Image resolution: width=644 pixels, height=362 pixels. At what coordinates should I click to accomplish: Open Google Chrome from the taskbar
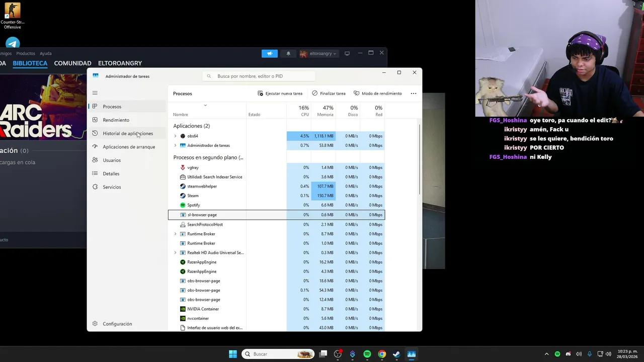coord(382,354)
